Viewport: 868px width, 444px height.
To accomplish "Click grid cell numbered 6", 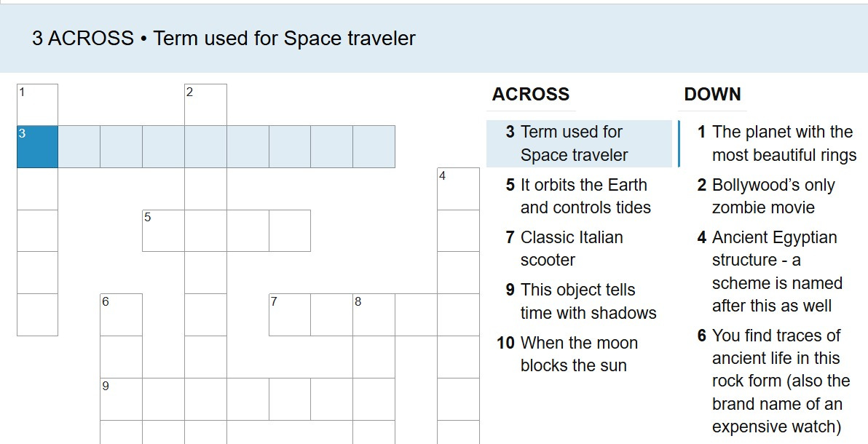I will (121, 315).
